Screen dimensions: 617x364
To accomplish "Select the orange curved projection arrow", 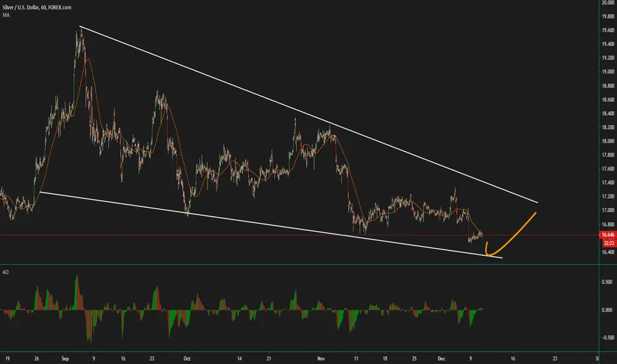I will pos(511,234).
